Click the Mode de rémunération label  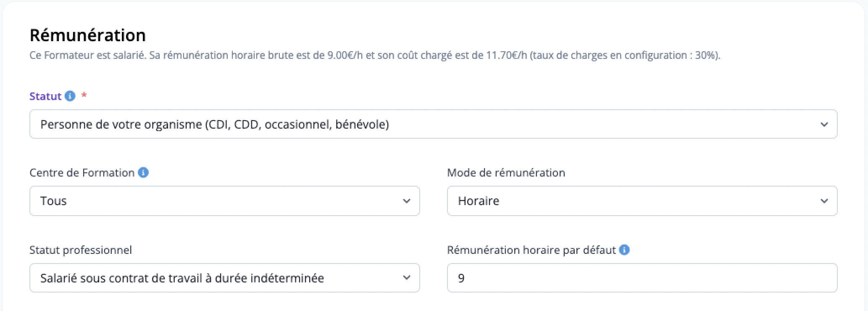coord(506,173)
